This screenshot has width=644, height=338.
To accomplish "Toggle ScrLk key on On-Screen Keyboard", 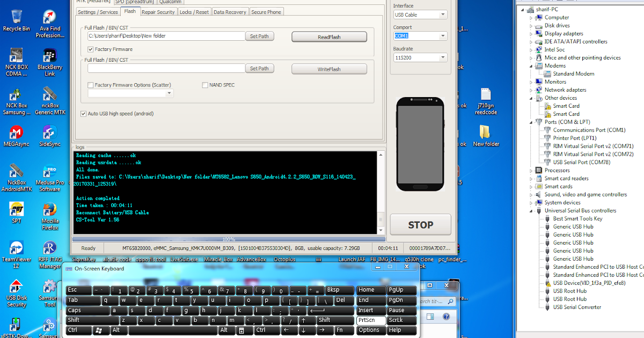I will click(402, 320).
